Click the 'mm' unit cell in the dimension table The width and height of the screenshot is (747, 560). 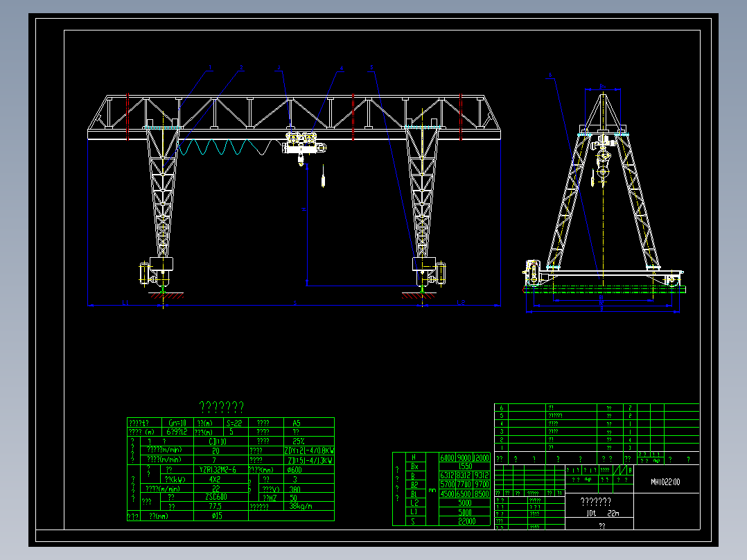(432, 490)
